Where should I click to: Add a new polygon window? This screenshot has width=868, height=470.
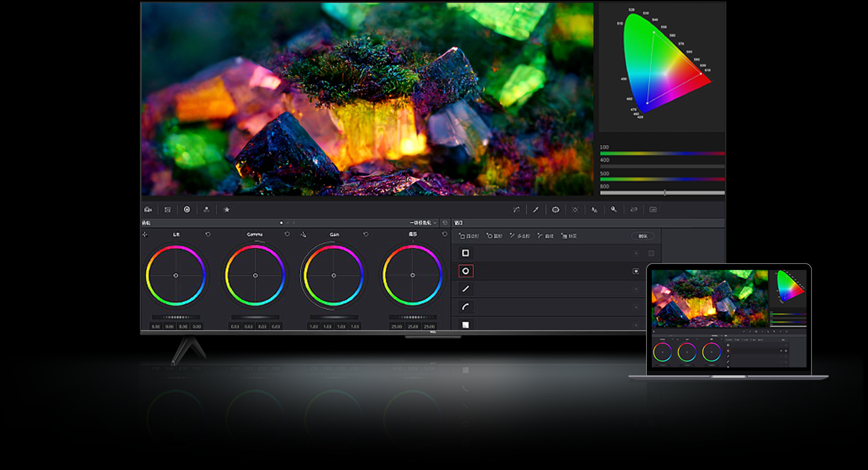point(520,236)
